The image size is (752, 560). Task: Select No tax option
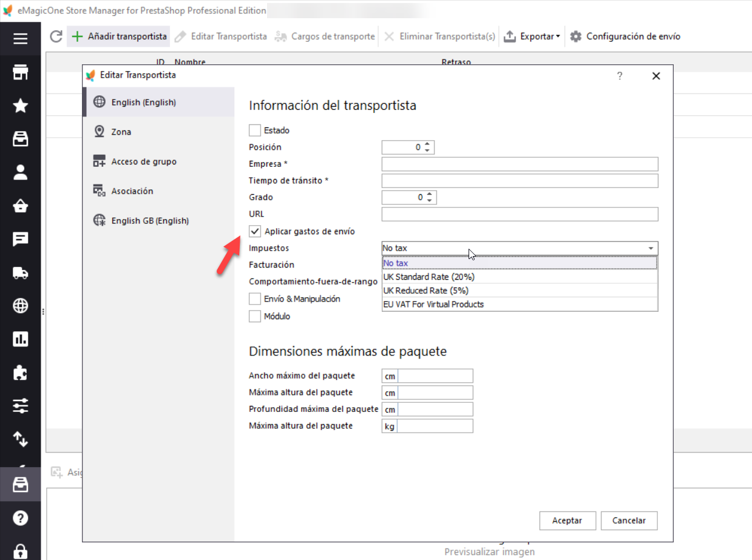(x=520, y=263)
